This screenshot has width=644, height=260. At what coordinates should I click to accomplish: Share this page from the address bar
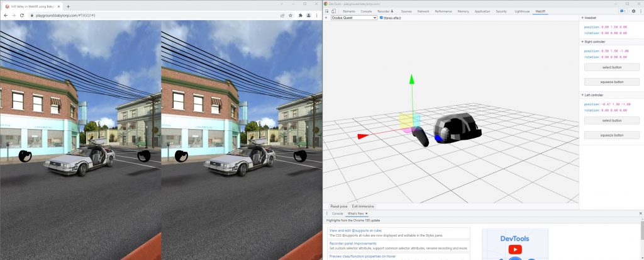(282, 15)
